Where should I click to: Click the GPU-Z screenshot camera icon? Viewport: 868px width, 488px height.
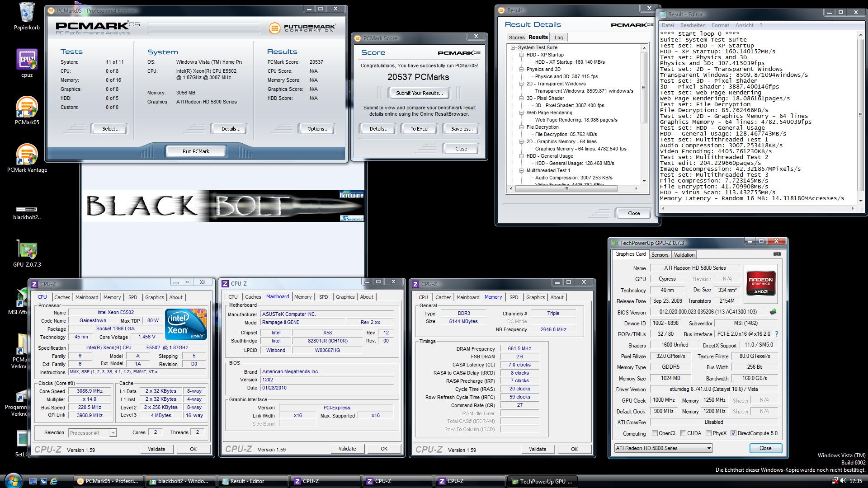point(777,254)
